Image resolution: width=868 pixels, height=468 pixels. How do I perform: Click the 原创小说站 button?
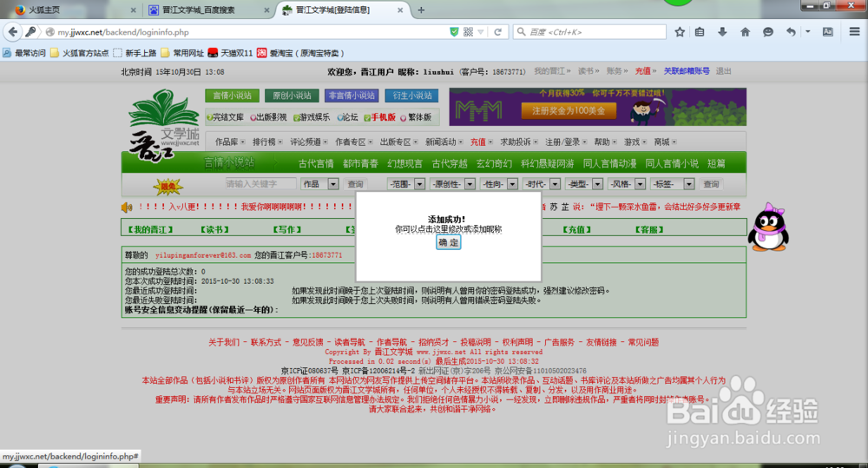tap(292, 96)
